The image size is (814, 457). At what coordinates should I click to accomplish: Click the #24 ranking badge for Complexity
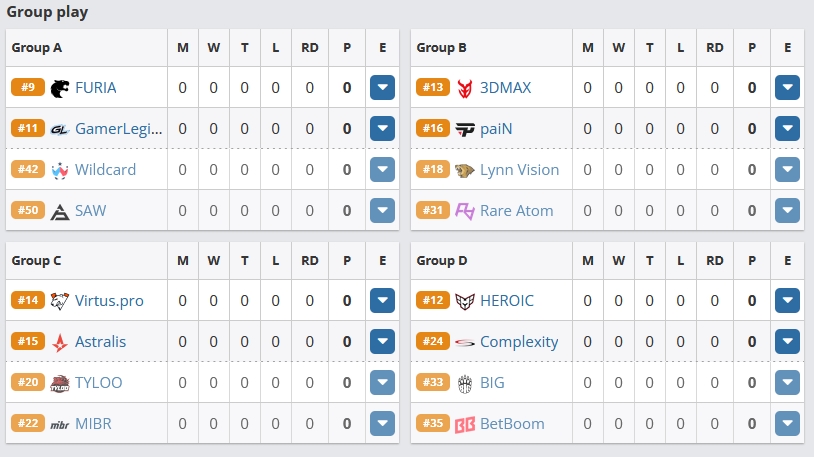point(433,341)
